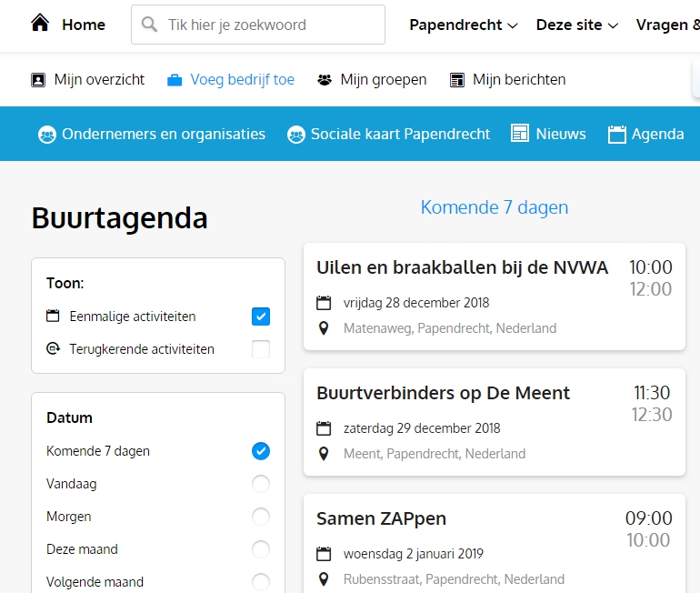Click the Mijn groepen people icon
The height and width of the screenshot is (593, 700).
pos(325,80)
